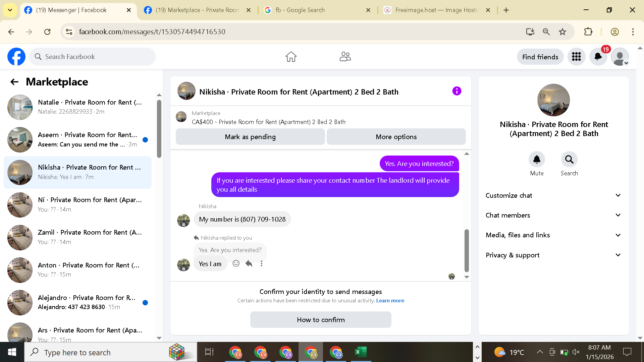This screenshot has width=644, height=362.
Task: Open the Learn more link
Action: click(390, 301)
